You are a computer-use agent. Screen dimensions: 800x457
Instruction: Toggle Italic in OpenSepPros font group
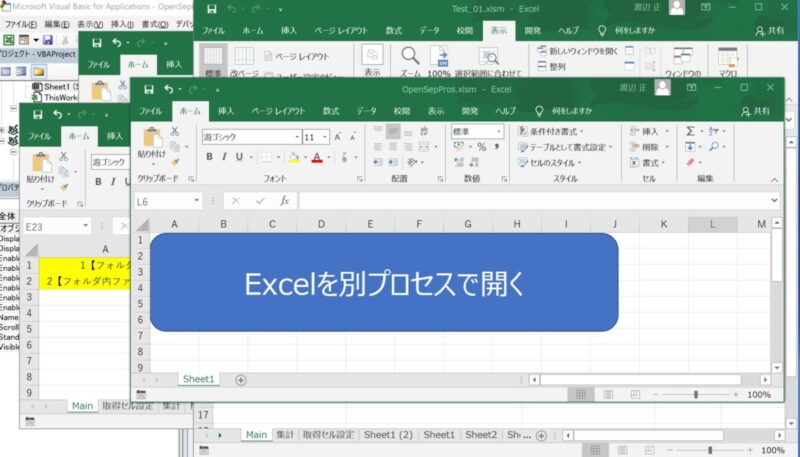[x=224, y=157]
